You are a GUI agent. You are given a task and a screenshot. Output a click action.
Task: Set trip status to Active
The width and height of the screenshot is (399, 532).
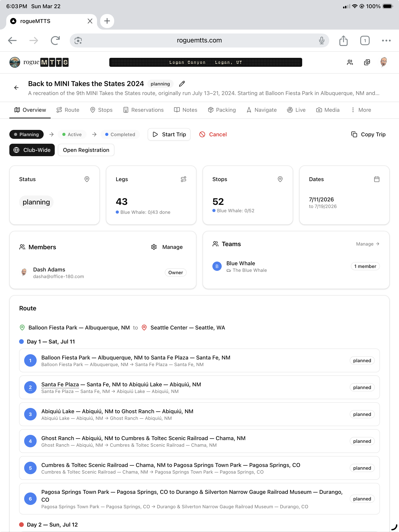(72, 134)
